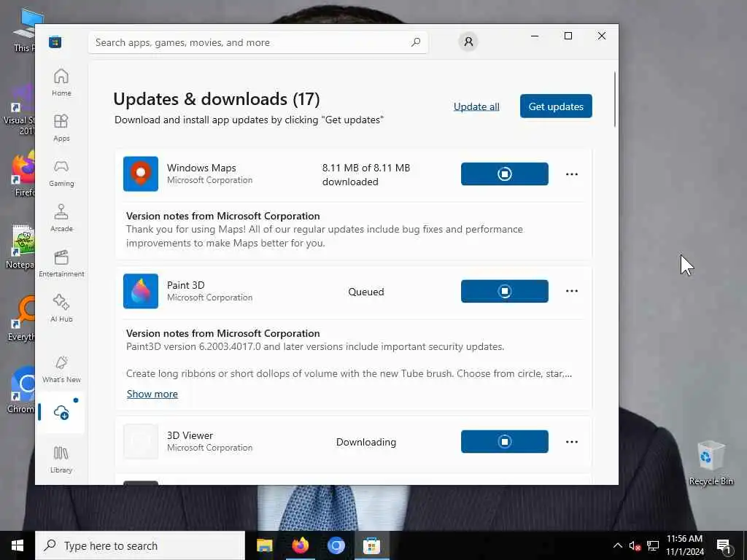This screenshot has height=560, width=747.
Task: Stop the queued Paint 3D update
Action: (505, 291)
